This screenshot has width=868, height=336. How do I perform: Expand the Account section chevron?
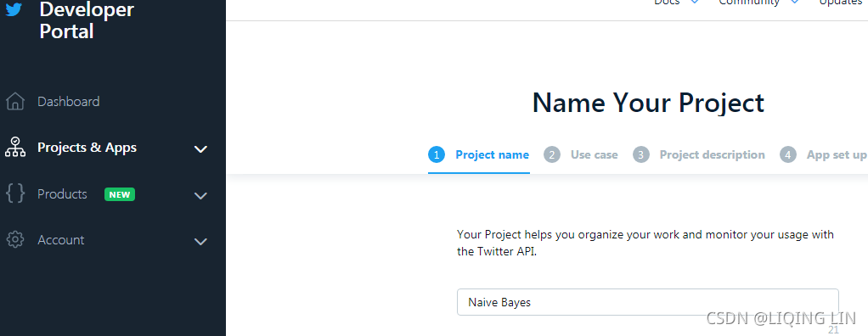point(200,242)
